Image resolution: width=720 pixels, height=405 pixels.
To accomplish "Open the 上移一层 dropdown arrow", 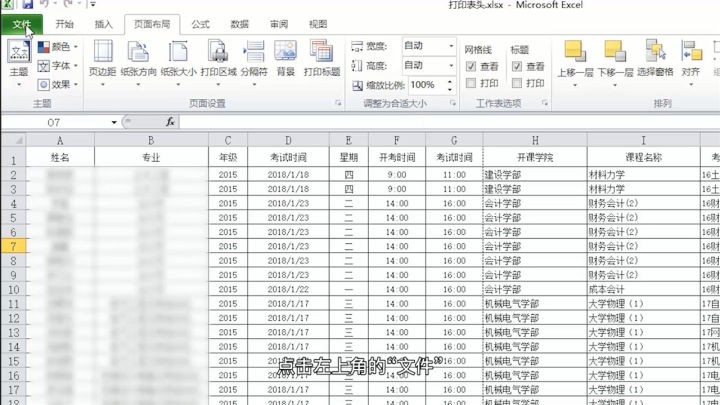I will point(575,85).
